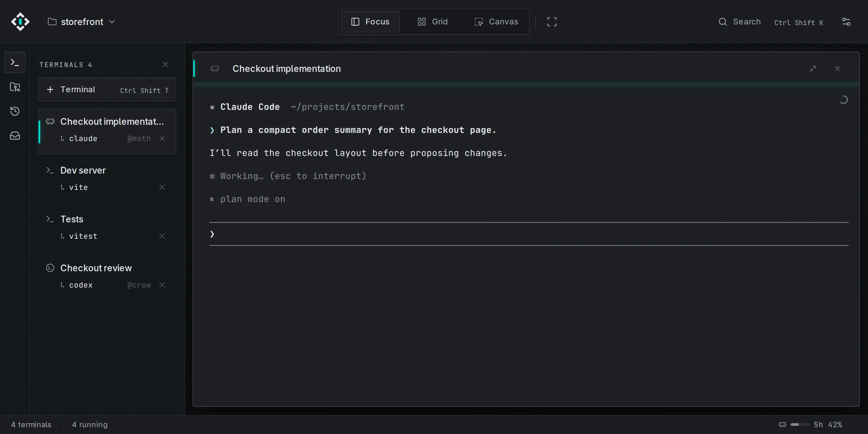Image resolution: width=868 pixels, height=434 pixels.
Task: Open the storefront project dropdown
Action: 81,22
